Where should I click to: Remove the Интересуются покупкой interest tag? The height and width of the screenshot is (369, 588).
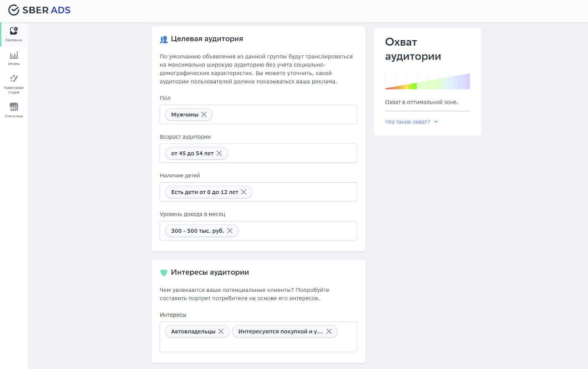click(x=329, y=331)
